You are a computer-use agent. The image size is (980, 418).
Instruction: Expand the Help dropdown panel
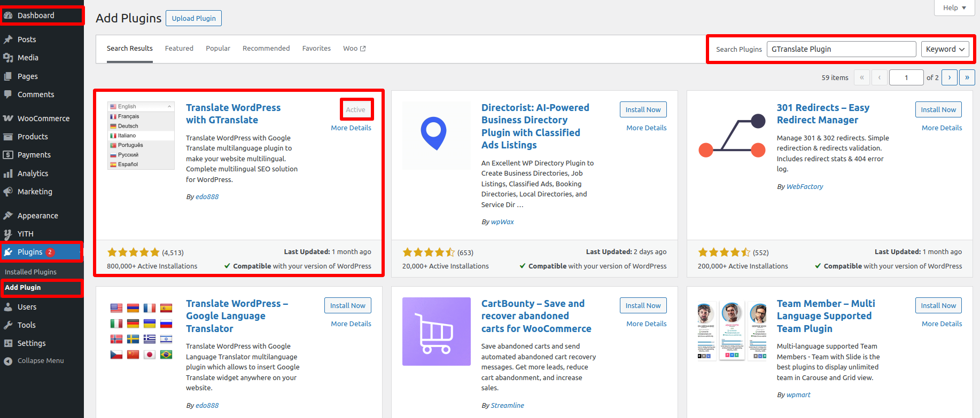954,7
